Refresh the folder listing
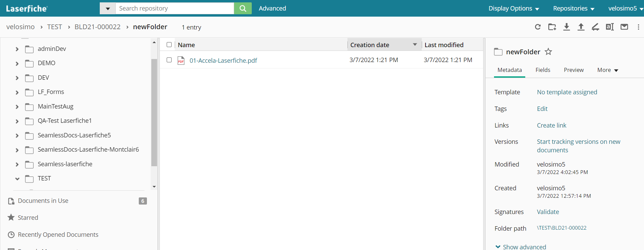The image size is (644, 250). click(537, 27)
